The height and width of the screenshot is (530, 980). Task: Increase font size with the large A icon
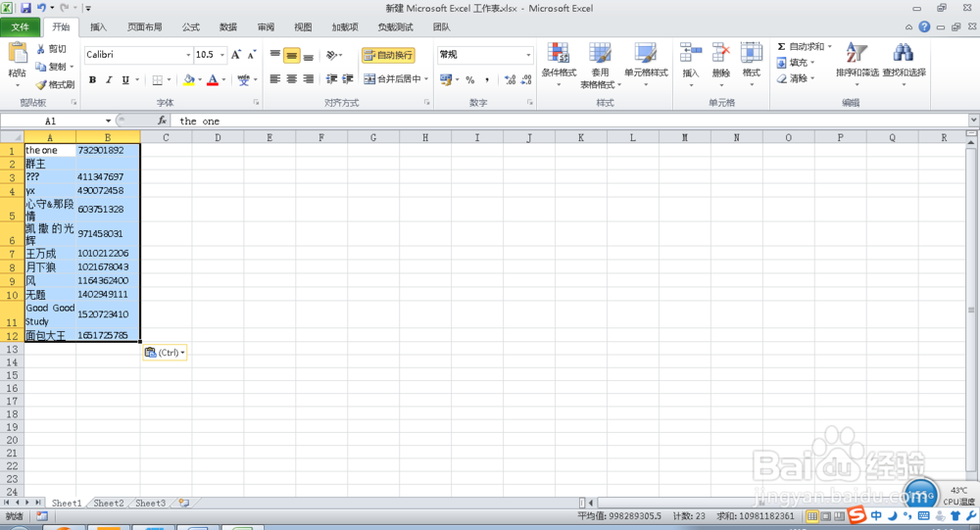click(235, 55)
